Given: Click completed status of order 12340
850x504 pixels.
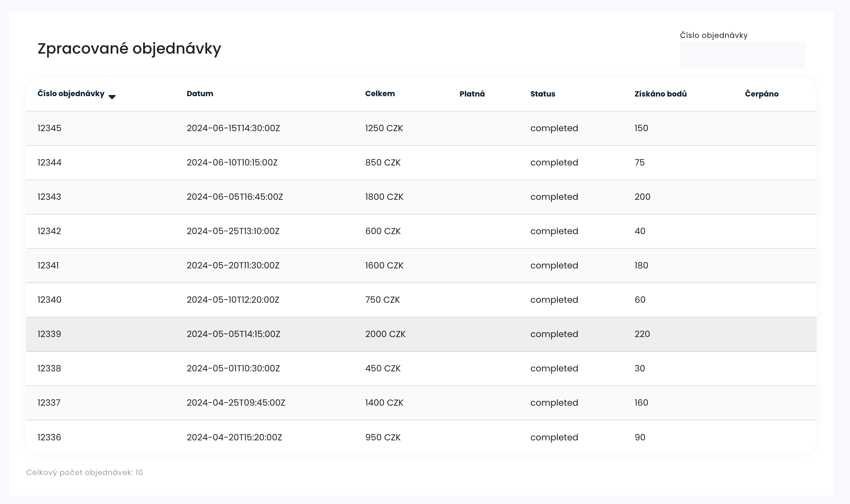Looking at the screenshot, I should 554,300.
